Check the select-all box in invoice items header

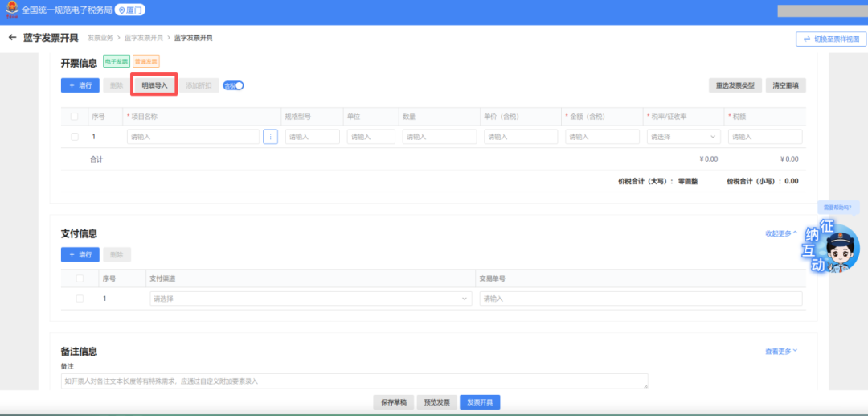point(75,117)
